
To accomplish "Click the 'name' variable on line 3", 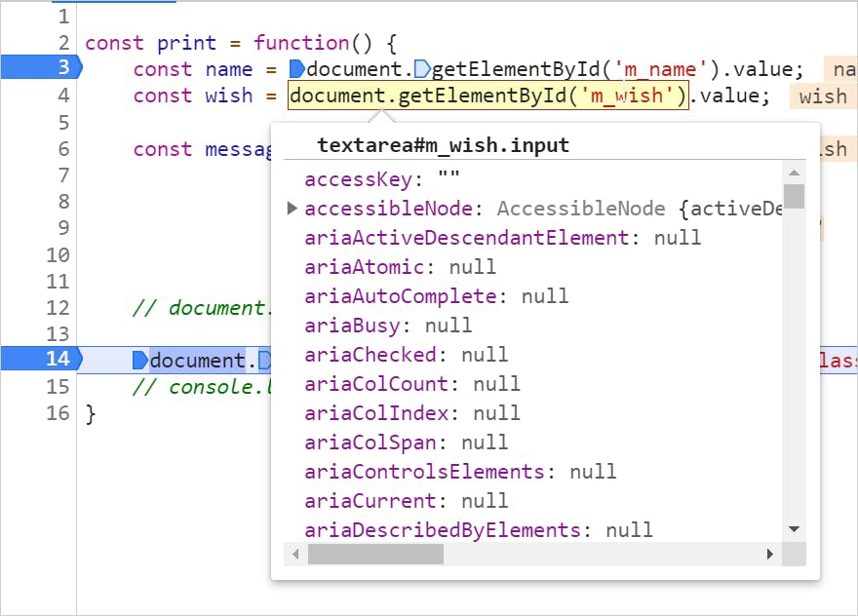I will click(229, 69).
